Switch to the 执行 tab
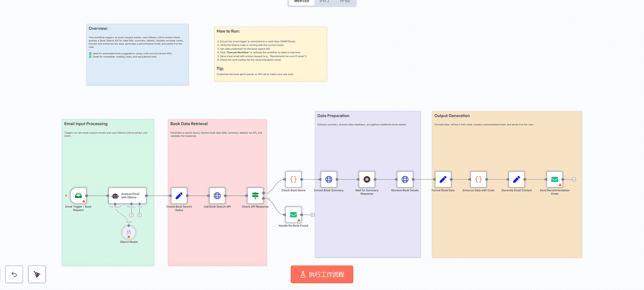 (x=324, y=2)
